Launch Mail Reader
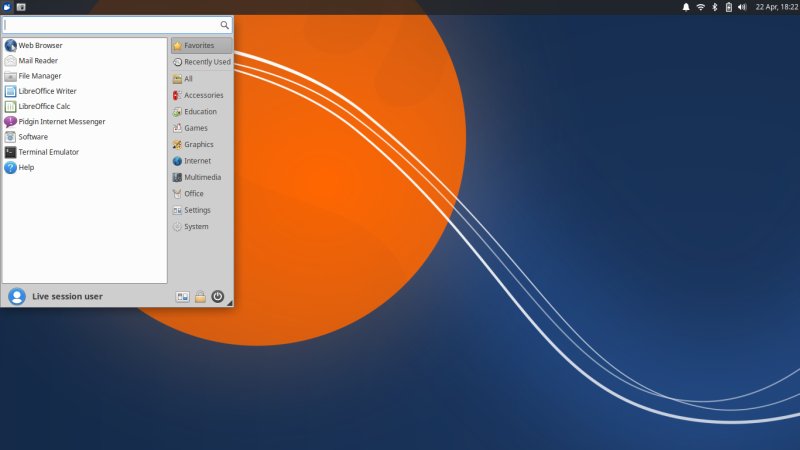 point(85,61)
